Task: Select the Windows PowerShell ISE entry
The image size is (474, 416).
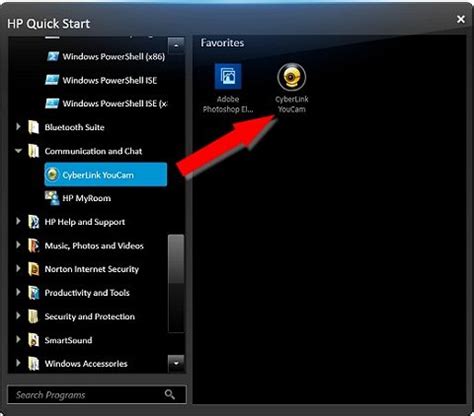Action: [110, 80]
